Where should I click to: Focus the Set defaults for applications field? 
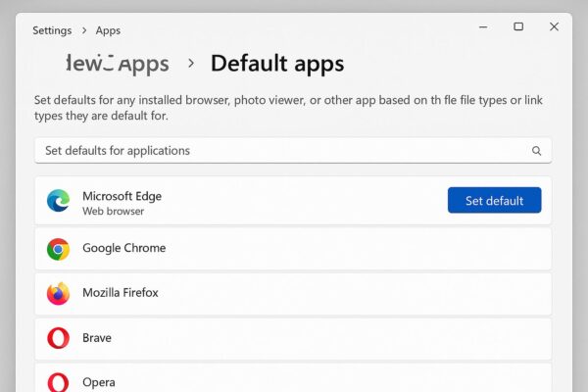pos(293,150)
